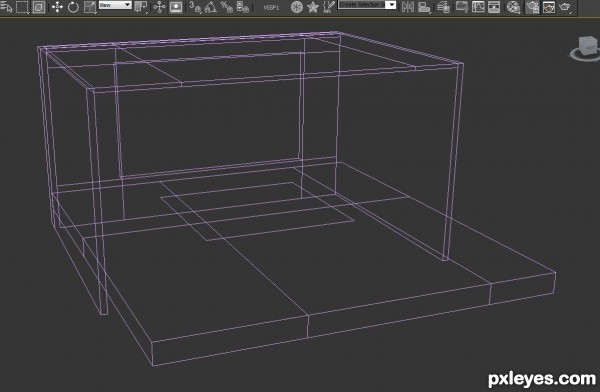Select the Select and Scale tool
Screen dimensions: 600x392
[90, 7]
